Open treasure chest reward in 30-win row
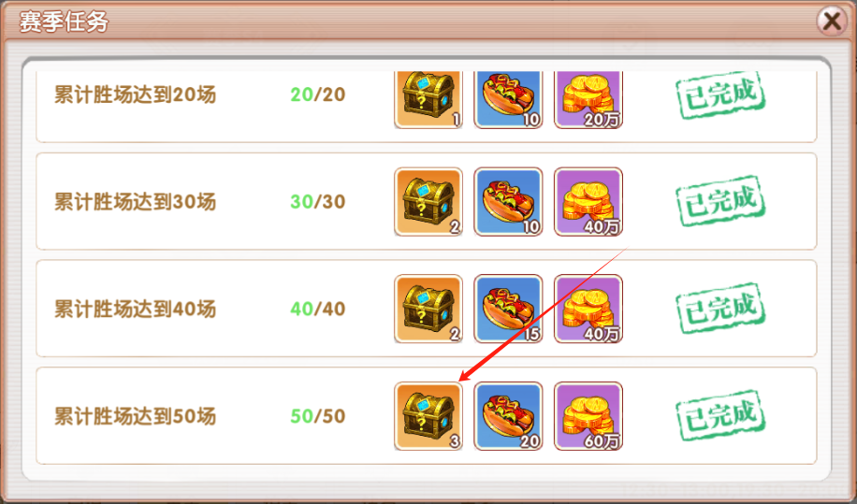 428,202
